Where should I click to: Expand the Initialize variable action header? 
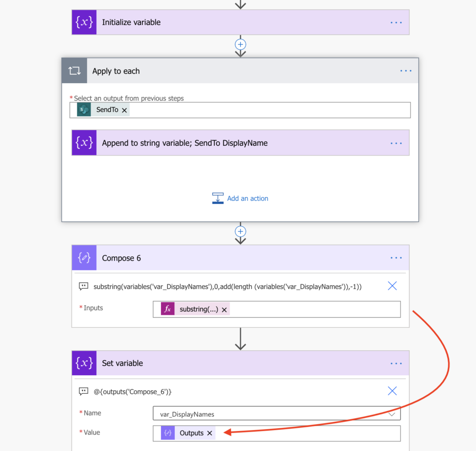coord(240,22)
